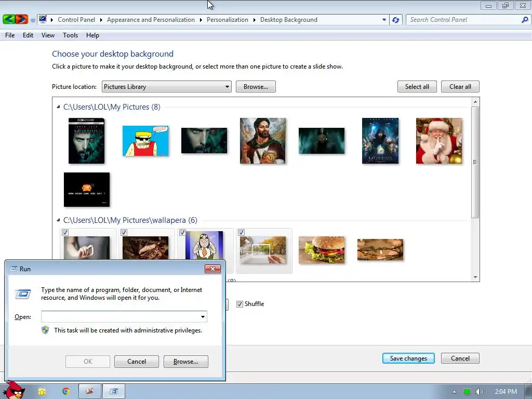Open recent pages dropdown beside nav arrows
Image resolution: width=532 pixels, height=399 pixels.
[x=33, y=20]
